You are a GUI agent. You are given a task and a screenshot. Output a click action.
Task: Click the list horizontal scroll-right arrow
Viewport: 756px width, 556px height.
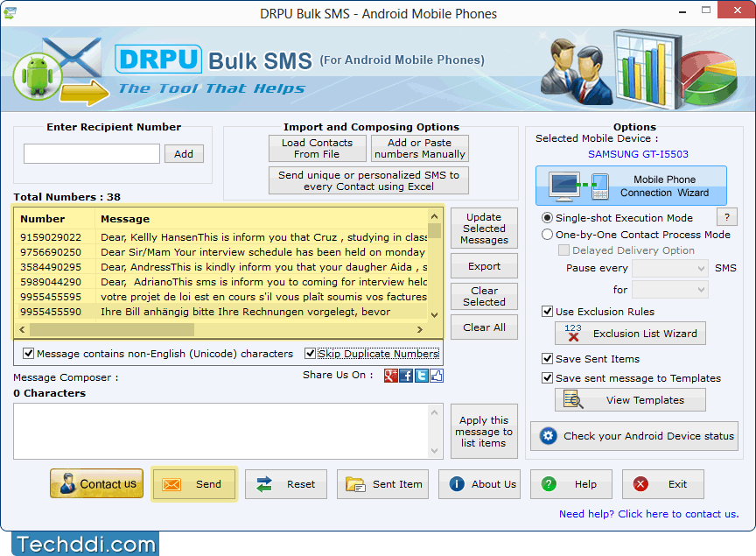point(420,329)
